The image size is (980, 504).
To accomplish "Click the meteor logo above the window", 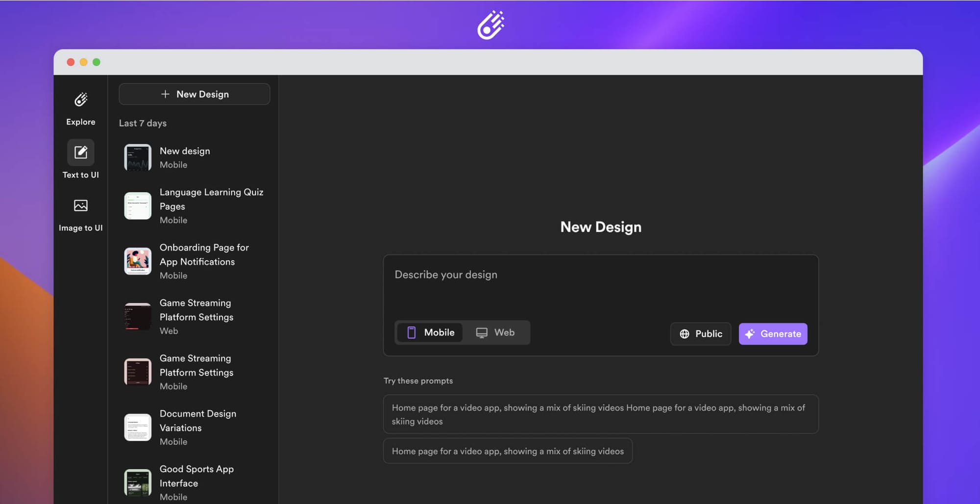I will coord(490,25).
